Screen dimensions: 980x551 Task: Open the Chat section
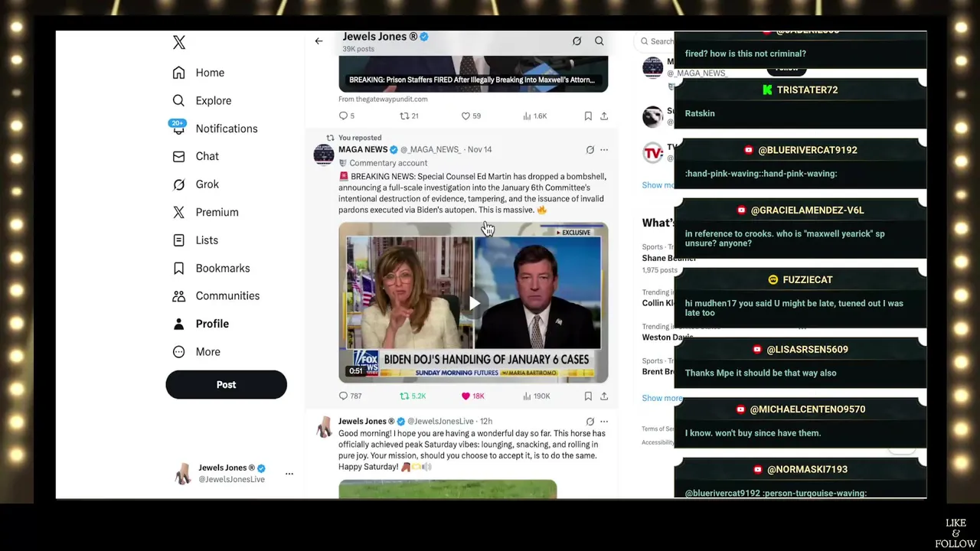pyautogui.click(x=196, y=156)
